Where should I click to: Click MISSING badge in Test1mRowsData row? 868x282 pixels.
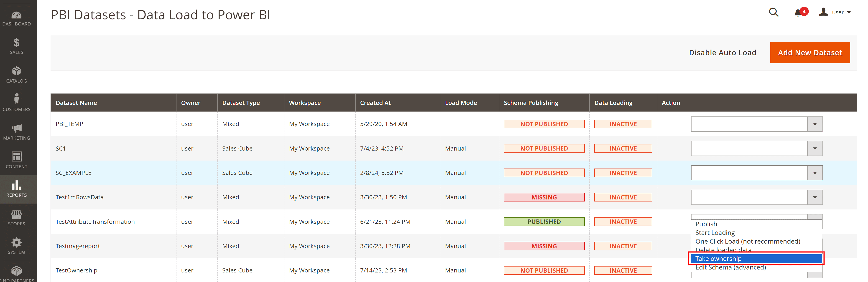tap(544, 197)
